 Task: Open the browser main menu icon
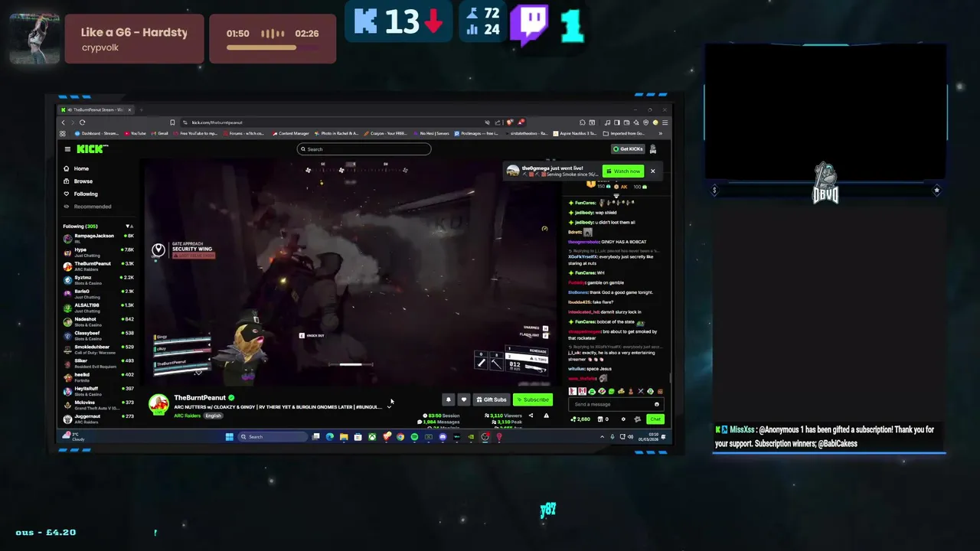(x=665, y=122)
